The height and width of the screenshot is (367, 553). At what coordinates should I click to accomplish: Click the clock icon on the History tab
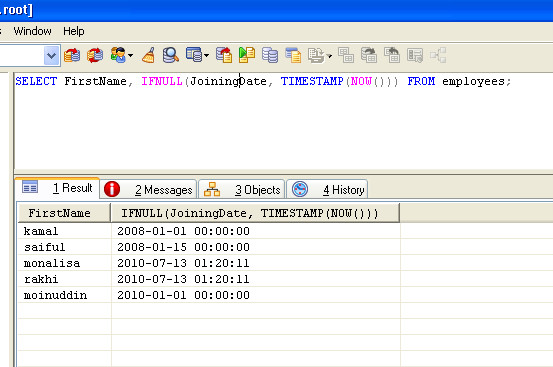(300, 189)
